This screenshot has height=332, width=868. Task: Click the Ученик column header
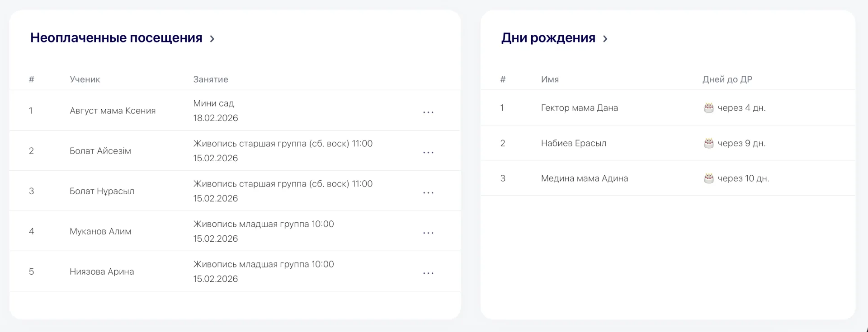(85, 79)
